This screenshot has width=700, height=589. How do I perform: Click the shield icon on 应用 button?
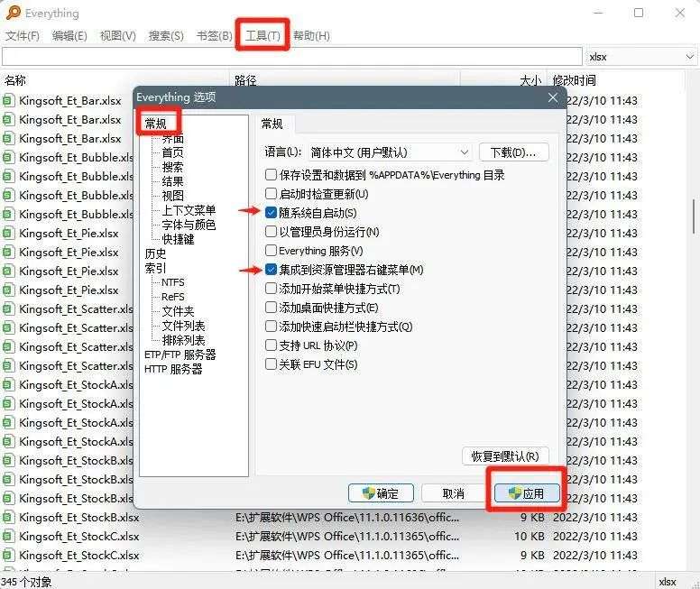[x=514, y=493]
